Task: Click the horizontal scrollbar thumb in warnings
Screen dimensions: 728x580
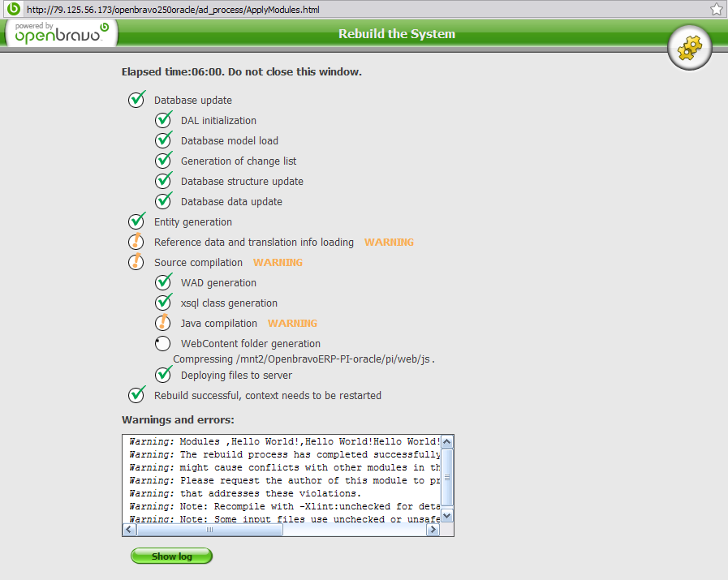Action: (x=209, y=530)
